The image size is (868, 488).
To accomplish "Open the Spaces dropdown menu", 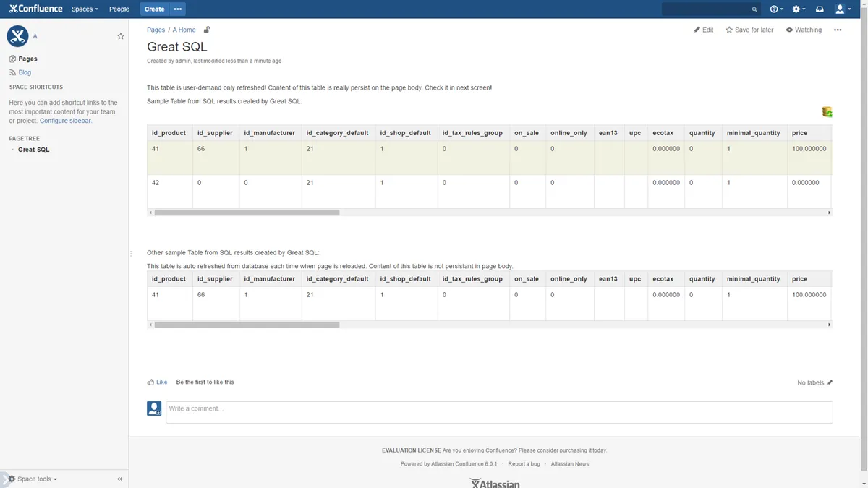I will coord(85,9).
